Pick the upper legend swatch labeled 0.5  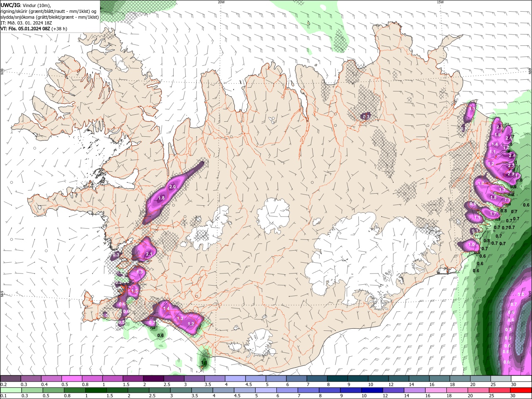coord(72,379)
